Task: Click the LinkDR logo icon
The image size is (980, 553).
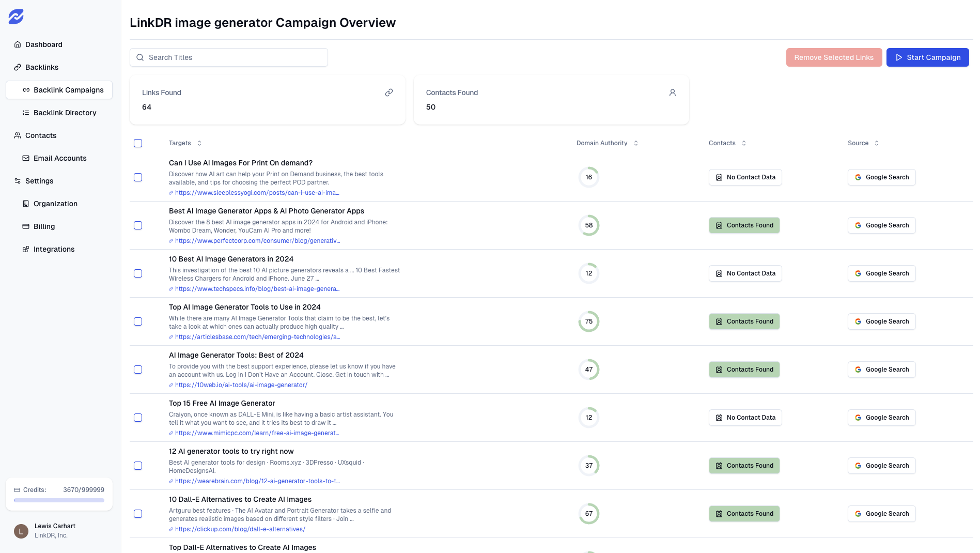Action: [x=16, y=17]
